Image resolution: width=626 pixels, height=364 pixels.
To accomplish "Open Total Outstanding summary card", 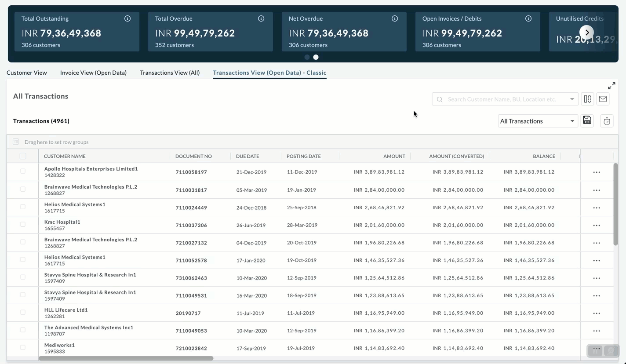I will (77, 32).
